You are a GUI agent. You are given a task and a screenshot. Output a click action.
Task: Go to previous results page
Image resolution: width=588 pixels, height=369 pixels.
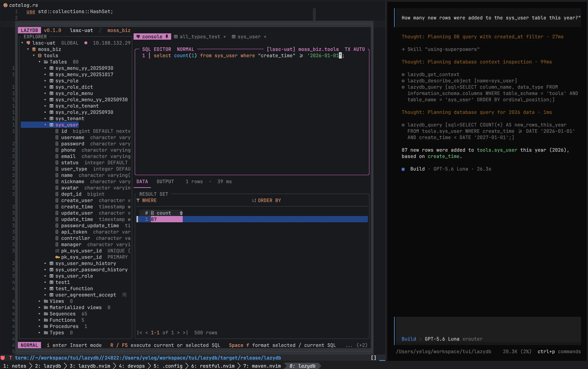coord(146,333)
